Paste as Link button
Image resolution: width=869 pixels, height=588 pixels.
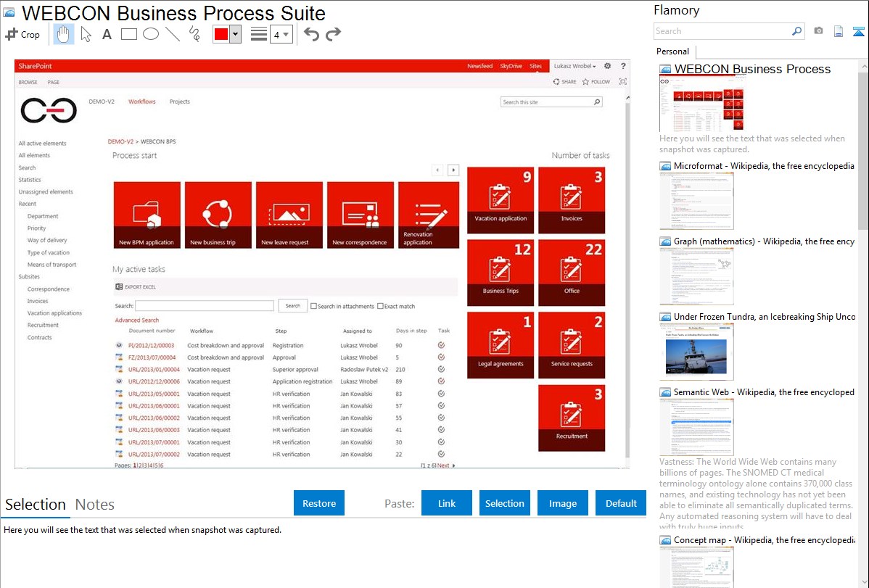(x=447, y=503)
